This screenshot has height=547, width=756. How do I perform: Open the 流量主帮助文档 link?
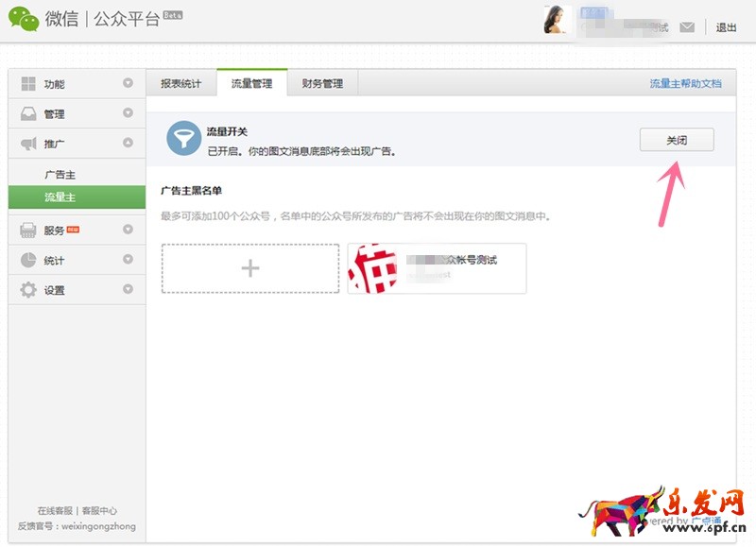pyautogui.click(x=685, y=84)
